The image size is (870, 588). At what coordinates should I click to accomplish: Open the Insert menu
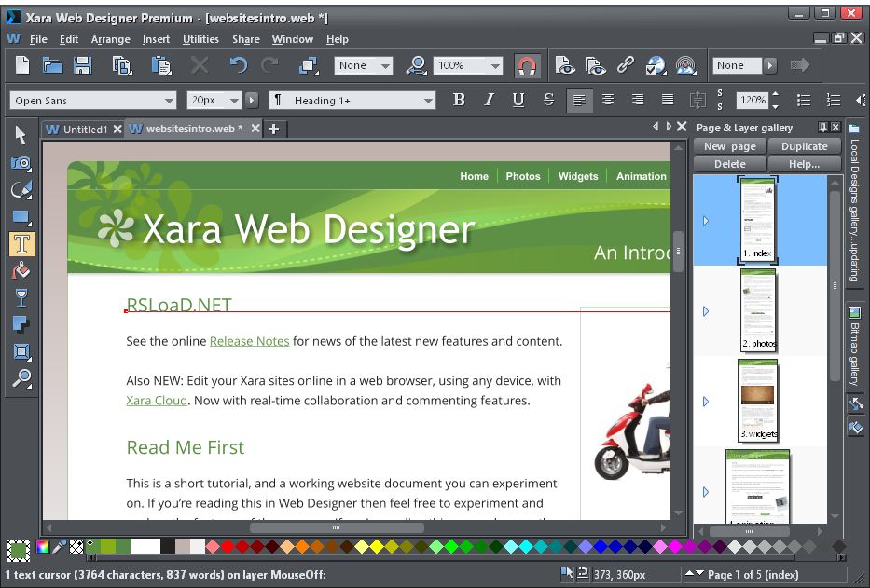coord(156,39)
